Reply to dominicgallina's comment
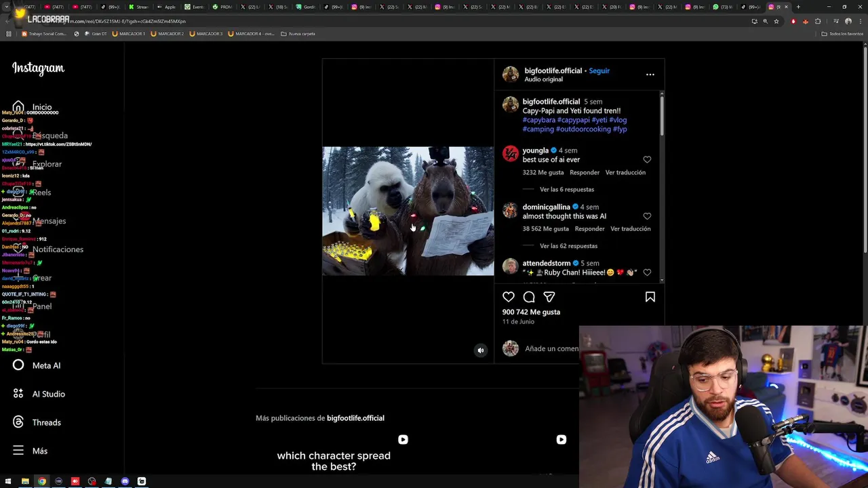The image size is (868, 488). 589,229
